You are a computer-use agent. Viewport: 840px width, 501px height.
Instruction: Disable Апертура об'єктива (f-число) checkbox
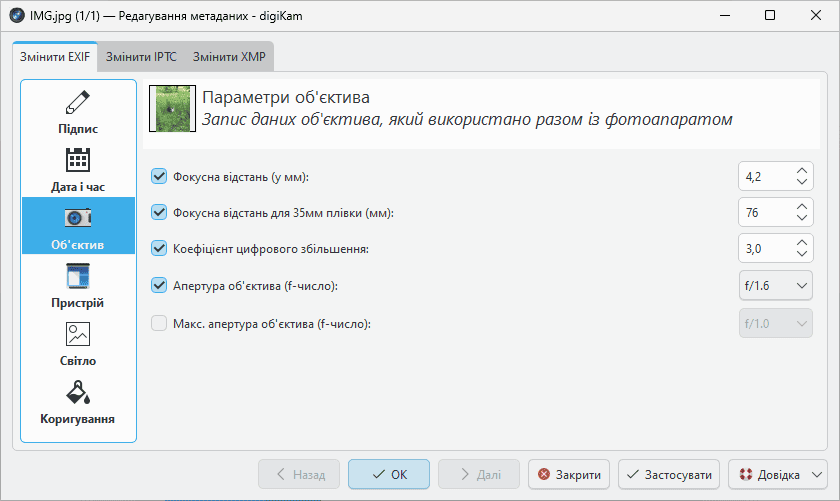159,285
